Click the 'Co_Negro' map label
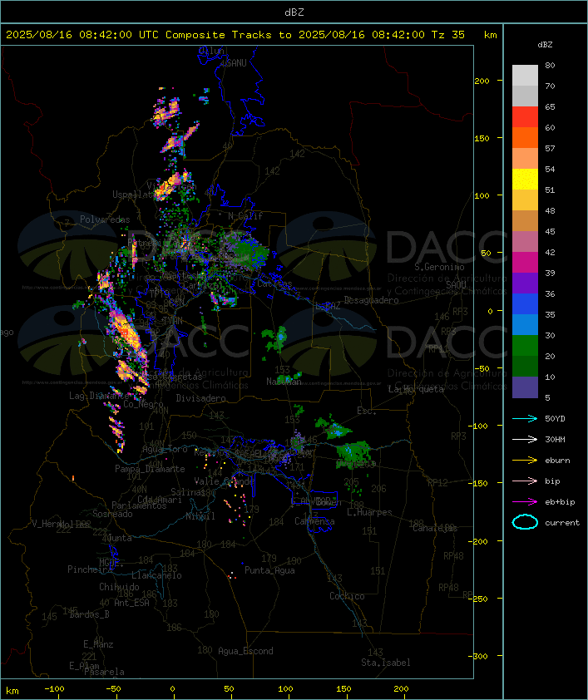Image resolution: width=588 pixels, height=700 pixels. [x=143, y=405]
